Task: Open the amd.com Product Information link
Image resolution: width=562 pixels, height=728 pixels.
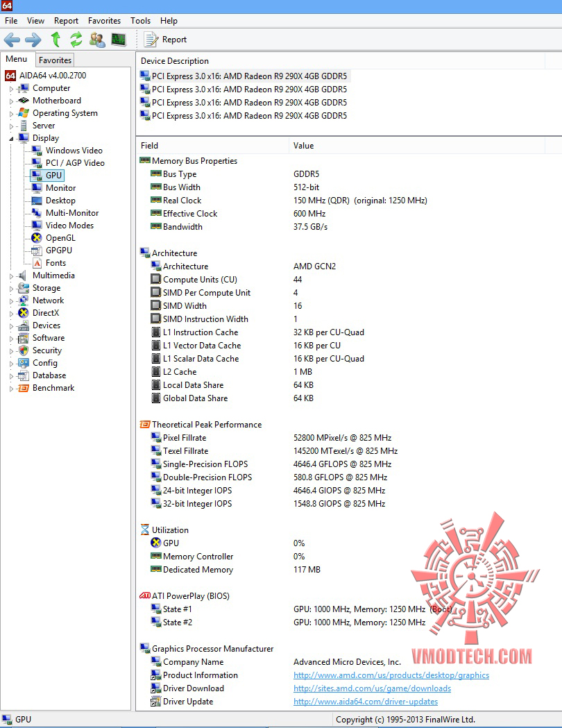Action: pos(391,675)
